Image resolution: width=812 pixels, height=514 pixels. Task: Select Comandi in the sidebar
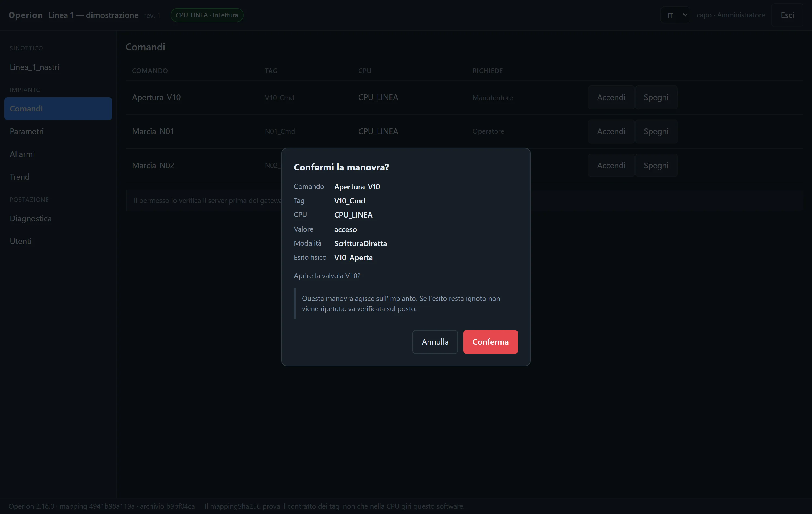click(58, 108)
